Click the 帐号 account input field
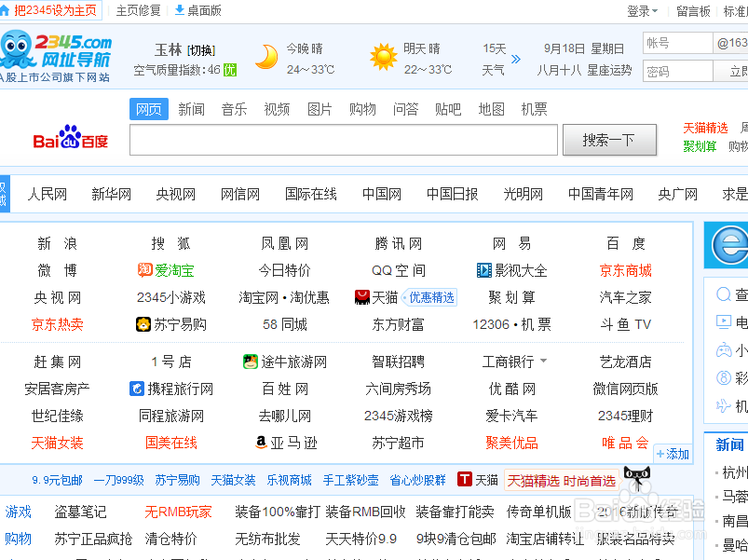 point(677,43)
